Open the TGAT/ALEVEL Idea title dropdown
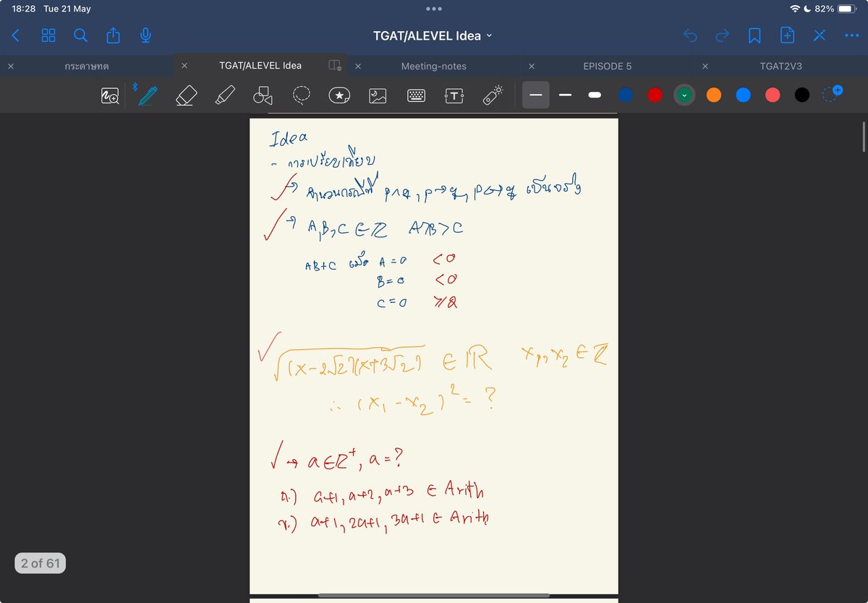The image size is (868, 603). (433, 35)
